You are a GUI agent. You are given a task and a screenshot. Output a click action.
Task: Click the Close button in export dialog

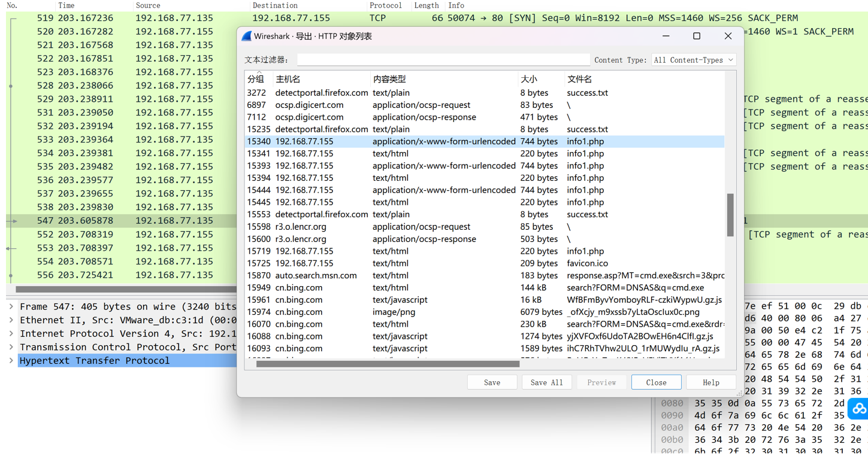tap(656, 382)
